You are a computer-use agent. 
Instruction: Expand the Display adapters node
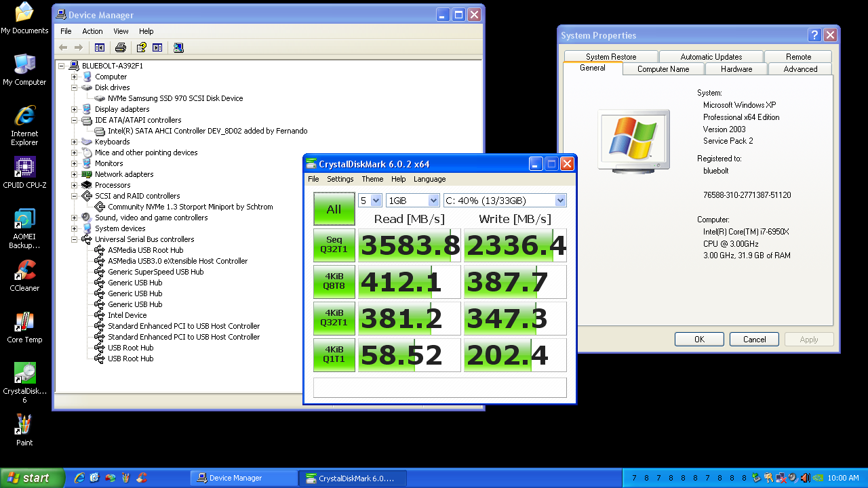pos(75,109)
